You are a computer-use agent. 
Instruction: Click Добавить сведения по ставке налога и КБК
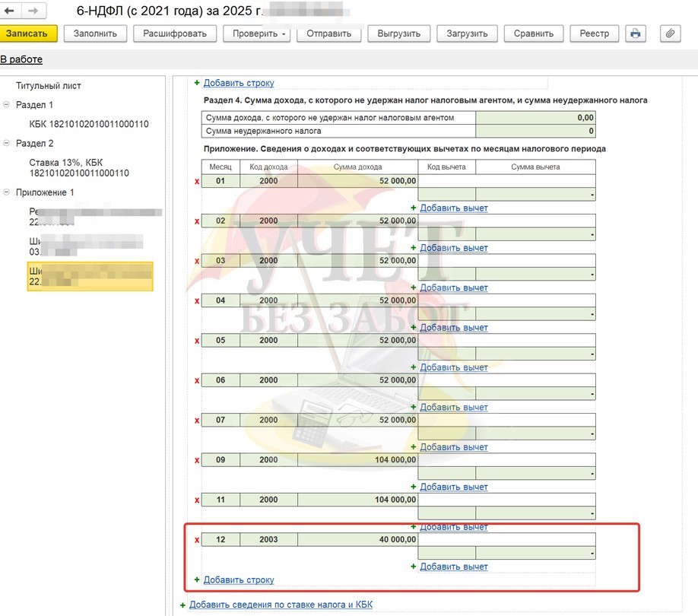tap(281, 605)
